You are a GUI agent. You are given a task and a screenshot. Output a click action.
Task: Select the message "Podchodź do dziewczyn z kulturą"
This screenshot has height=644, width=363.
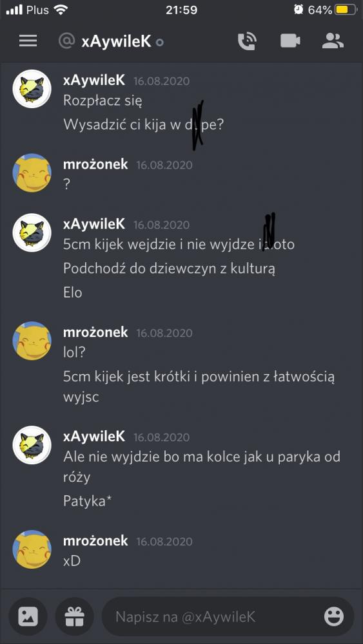[x=169, y=269]
